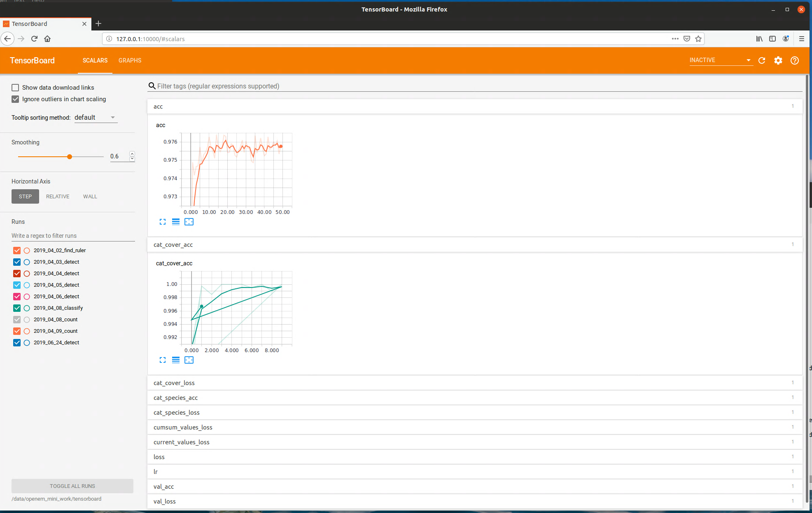Set horizontal axis to WALL

[90, 197]
